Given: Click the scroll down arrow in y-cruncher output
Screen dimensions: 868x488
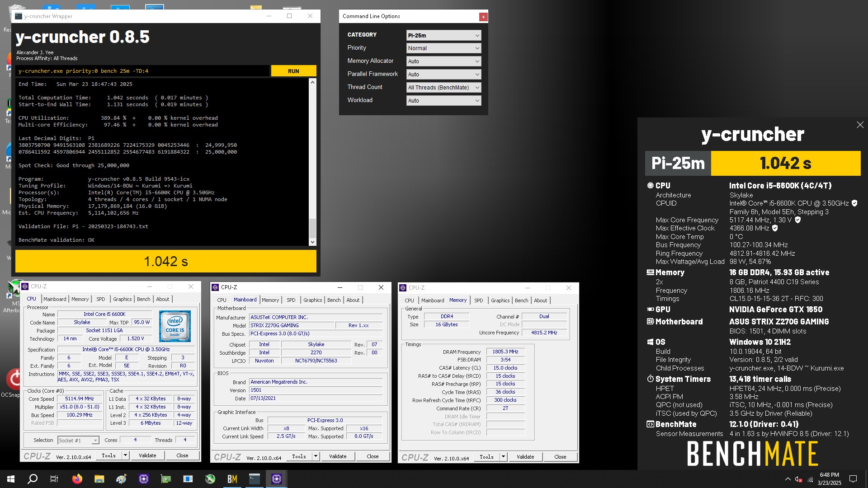Looking at the screenshot, I should 312,242.
